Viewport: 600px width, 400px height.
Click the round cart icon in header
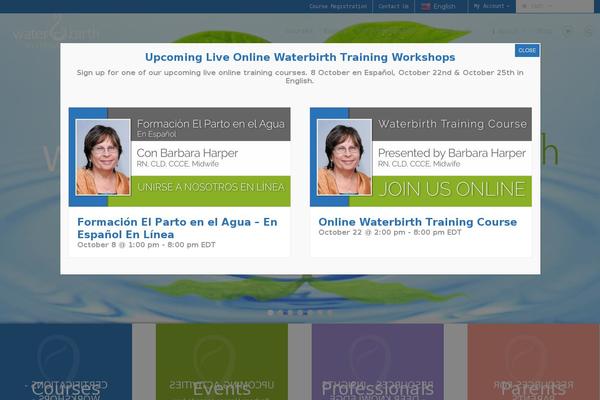click(x=568, y=31)
